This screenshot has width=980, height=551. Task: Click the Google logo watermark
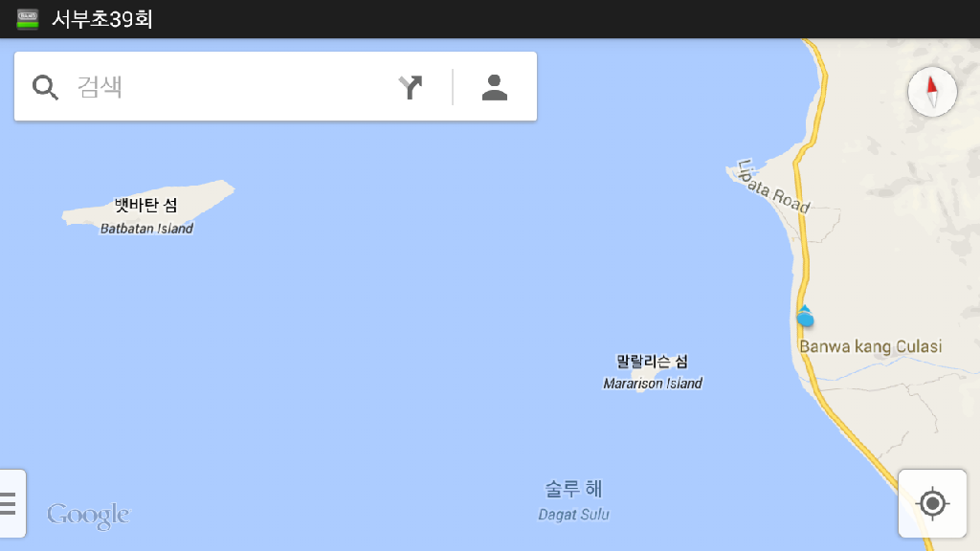pyautogui.click(x=88, y=516)
